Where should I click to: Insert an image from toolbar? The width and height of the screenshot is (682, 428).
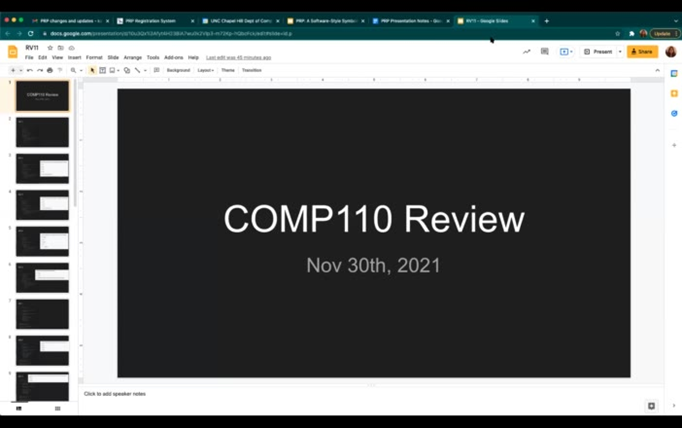click(x=112, y=70)
